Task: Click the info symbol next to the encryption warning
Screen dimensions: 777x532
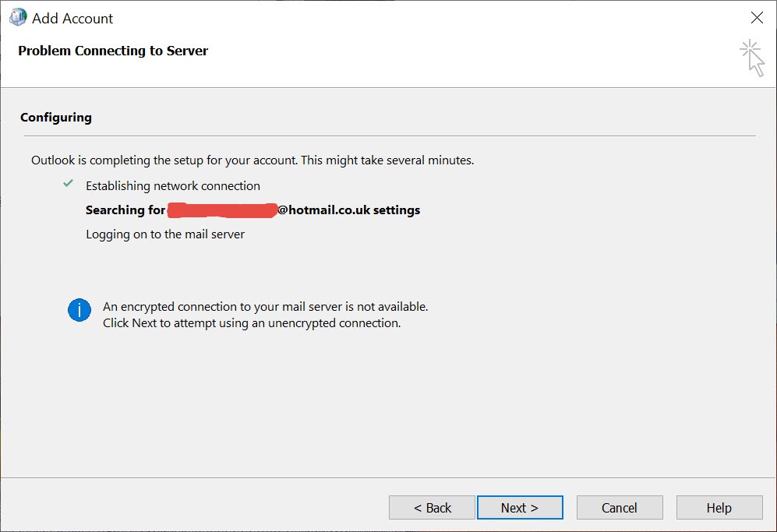Action: (x=79, y=309)
